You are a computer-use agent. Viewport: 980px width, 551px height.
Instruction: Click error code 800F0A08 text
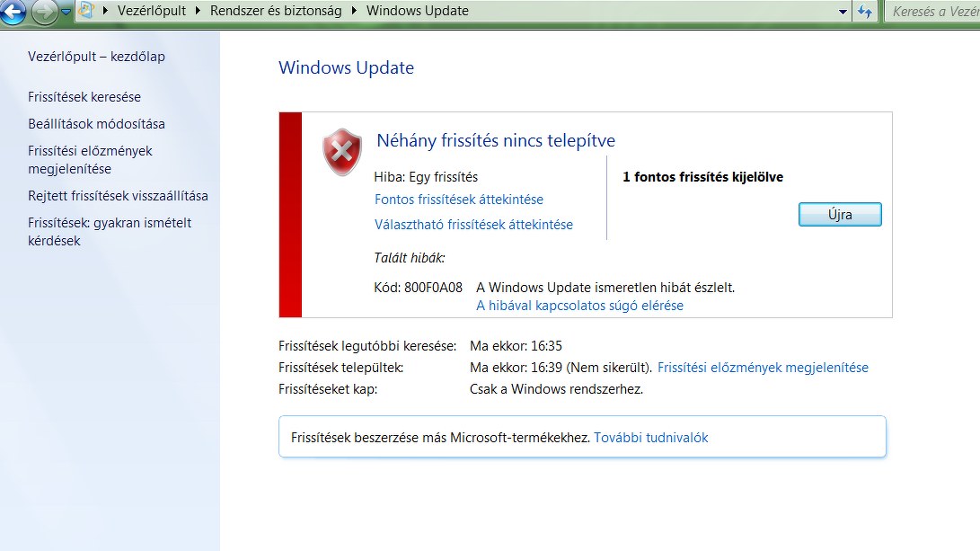pos(433,288)
